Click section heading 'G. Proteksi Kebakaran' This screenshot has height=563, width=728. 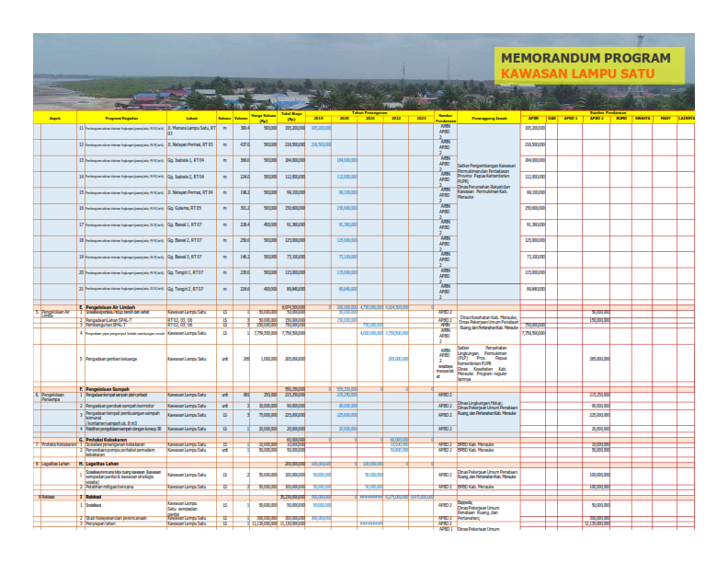point(103,440)
